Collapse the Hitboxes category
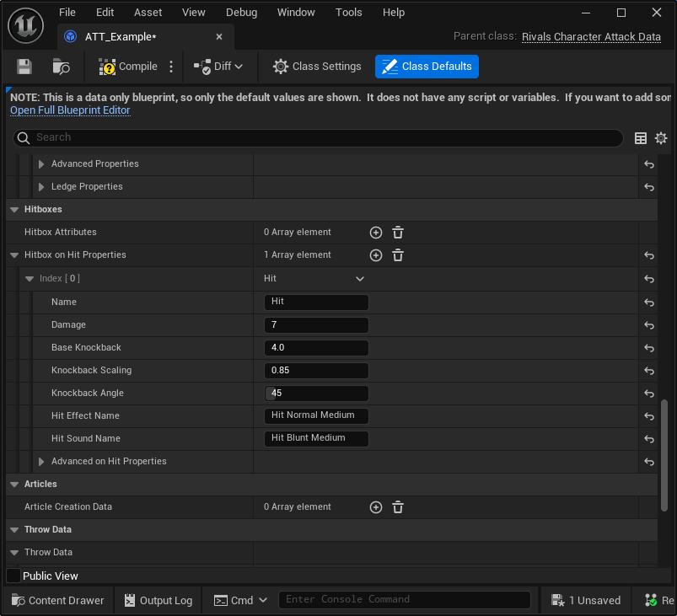The width and height of the screenshot is (677, 616). pyautogui.click(x=14, y=210)
